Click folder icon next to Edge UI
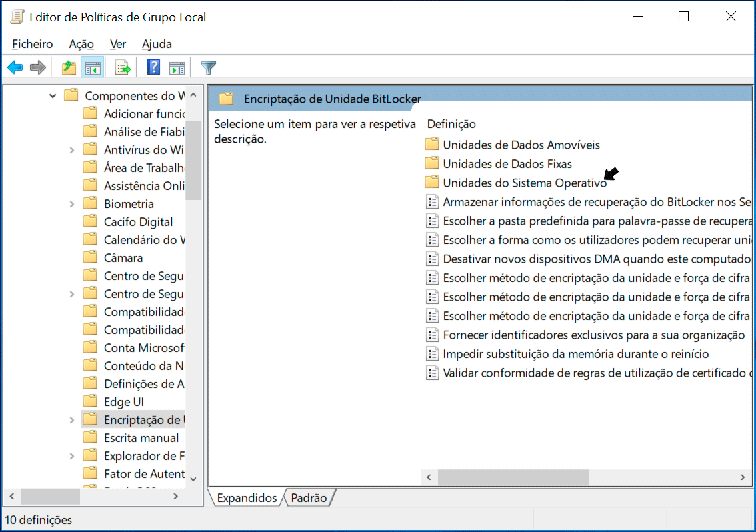The height and width of the screenshot is (532, 756). click(x=90, y=401)
